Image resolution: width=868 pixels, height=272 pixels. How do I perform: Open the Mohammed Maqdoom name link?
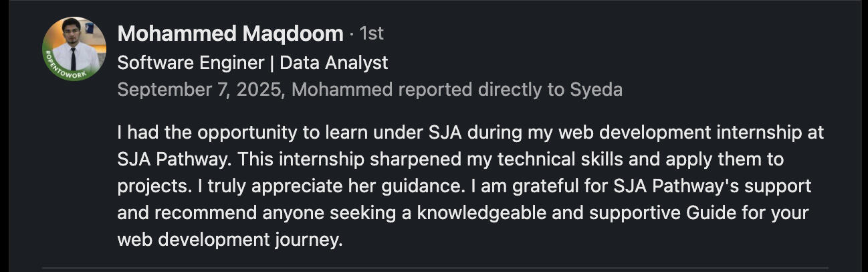pos(230,33)
